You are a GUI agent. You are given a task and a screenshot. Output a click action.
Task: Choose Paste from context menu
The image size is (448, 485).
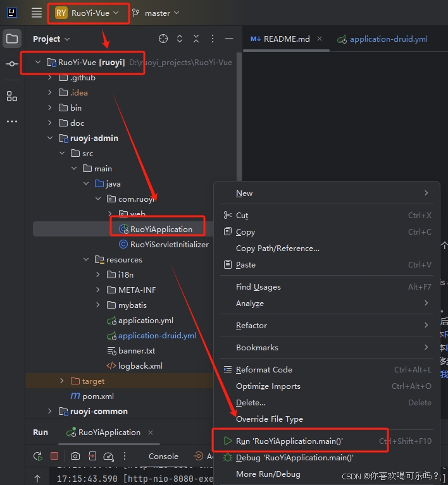[327, 265]
